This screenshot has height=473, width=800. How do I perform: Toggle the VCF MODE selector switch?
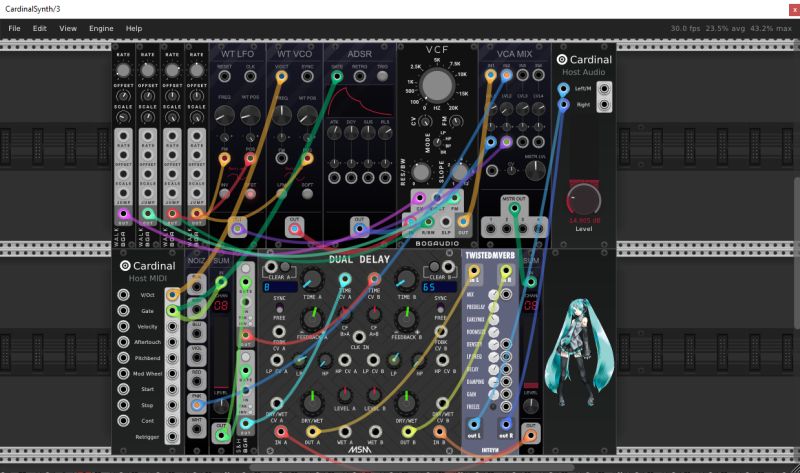(437, 142)
